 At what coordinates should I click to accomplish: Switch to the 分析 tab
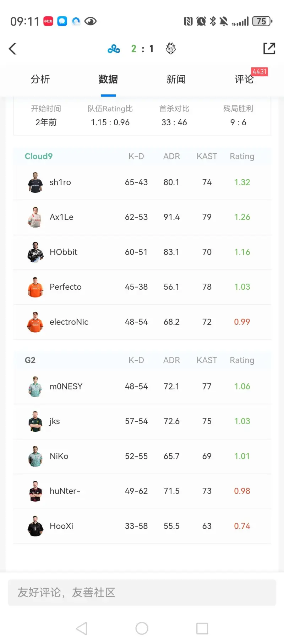click(40, 79)
